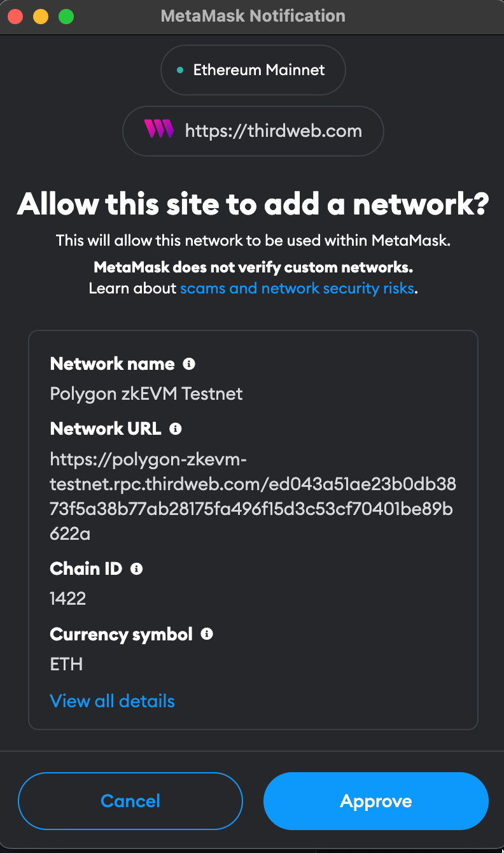Cancel the network addition request

pyautogui.click(x=130, y=801)
